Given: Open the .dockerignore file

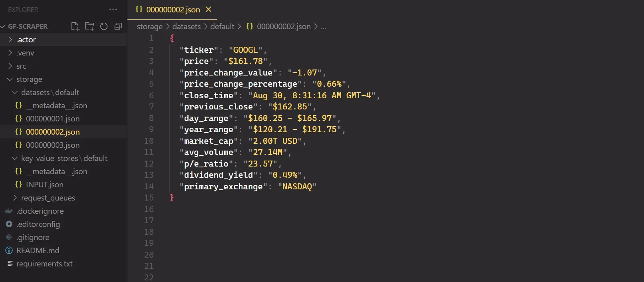Looking at the screenshot, I should click(x=40, y=211).
